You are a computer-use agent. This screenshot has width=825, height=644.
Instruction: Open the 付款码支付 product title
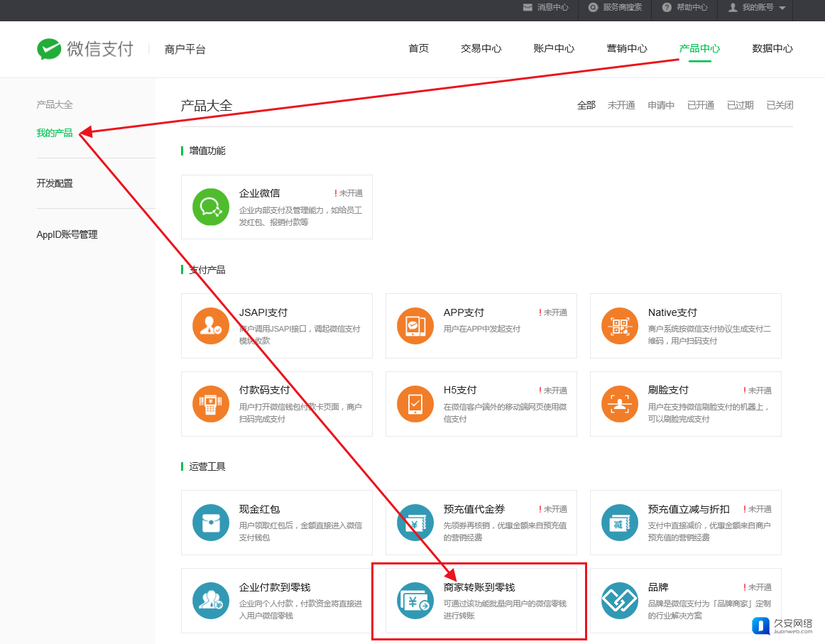[x=264, y=390]
